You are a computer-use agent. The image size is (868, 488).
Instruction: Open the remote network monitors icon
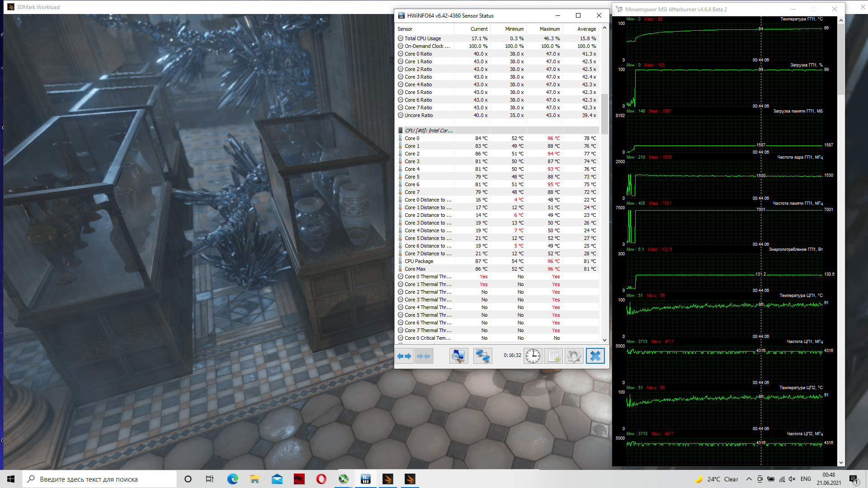482,356
